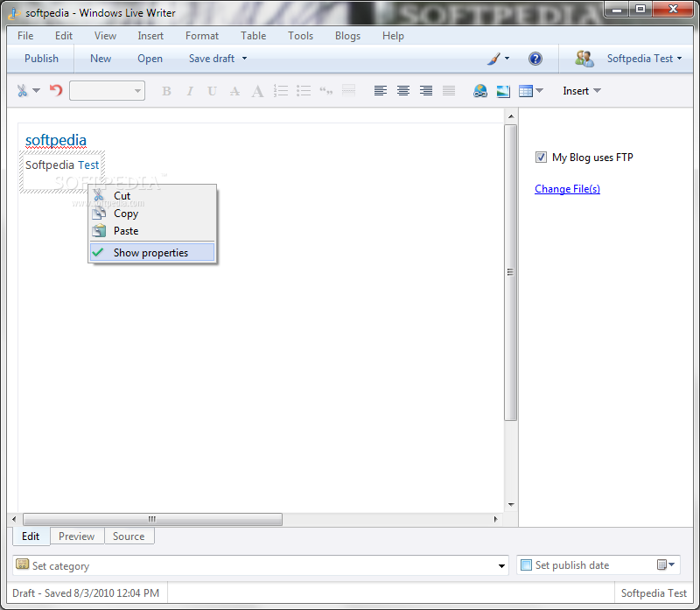Open Help via blue question mark icon
Screen dimensions: 700x610
(535, 59)
